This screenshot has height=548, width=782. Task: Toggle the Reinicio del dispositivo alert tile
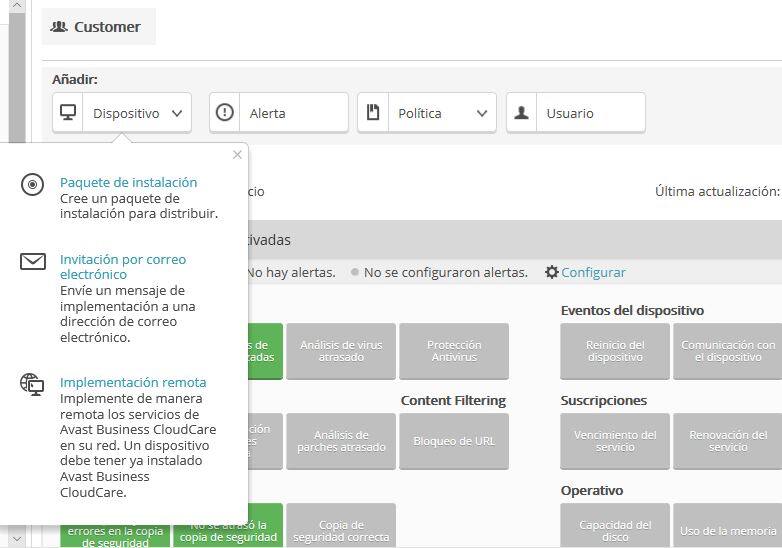pos(615,351)
